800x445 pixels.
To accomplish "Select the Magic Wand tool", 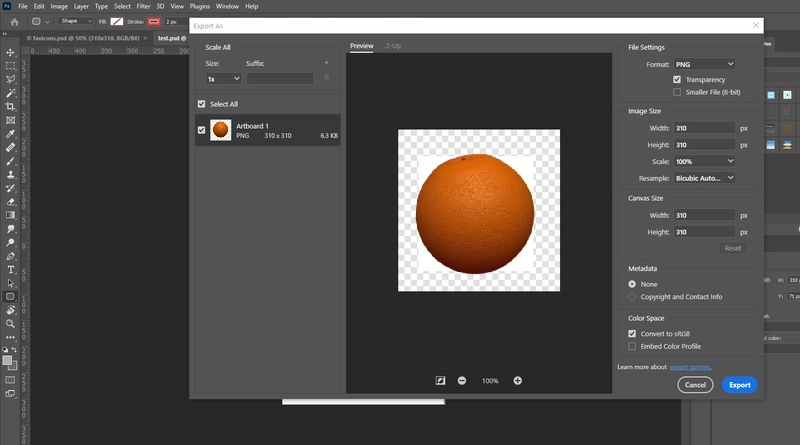I will coord(10,93).
